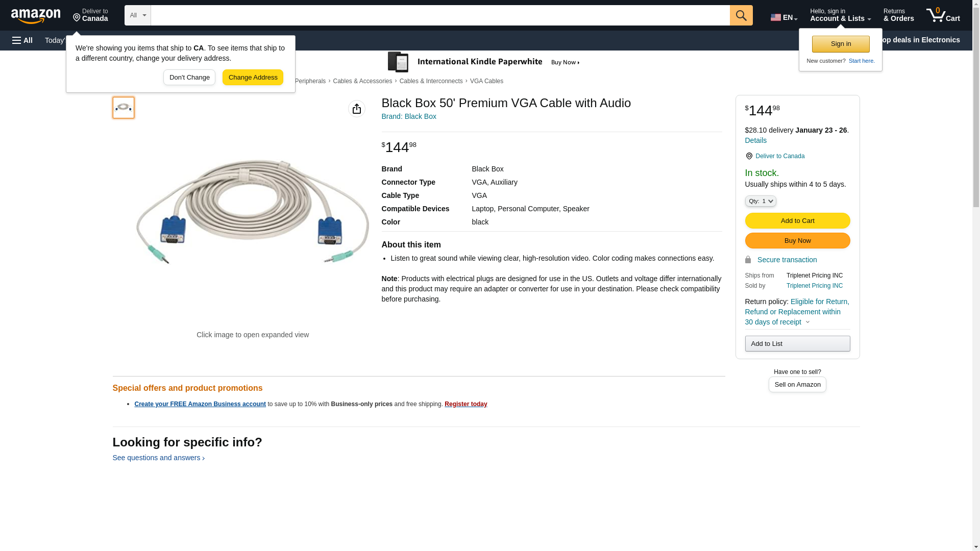Open Returns & Orders

coord(898,15)
